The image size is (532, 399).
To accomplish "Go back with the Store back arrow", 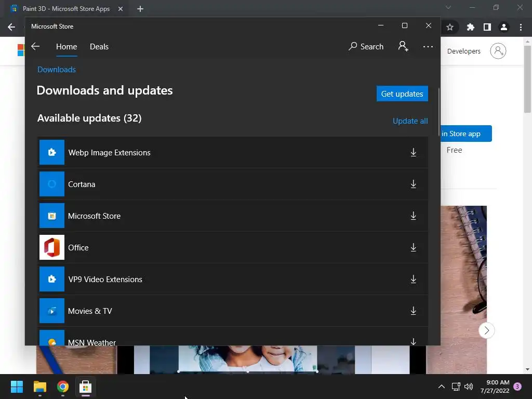I will pos(35,46).
